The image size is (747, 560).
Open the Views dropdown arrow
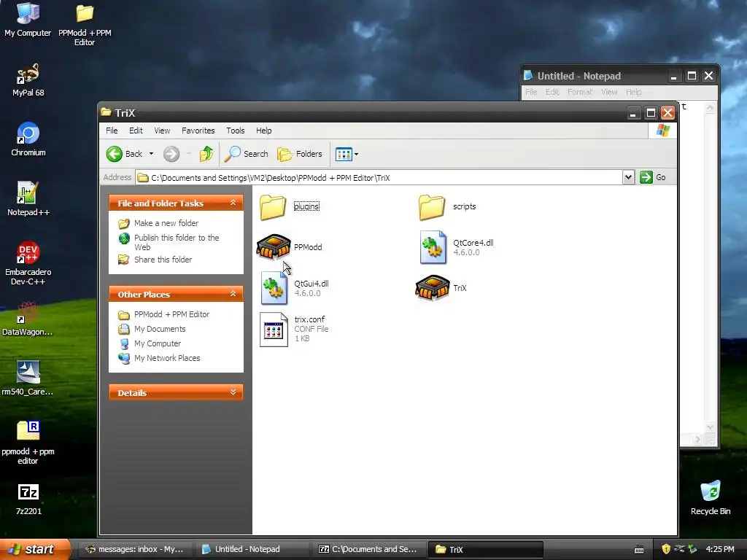click(356, 154)
